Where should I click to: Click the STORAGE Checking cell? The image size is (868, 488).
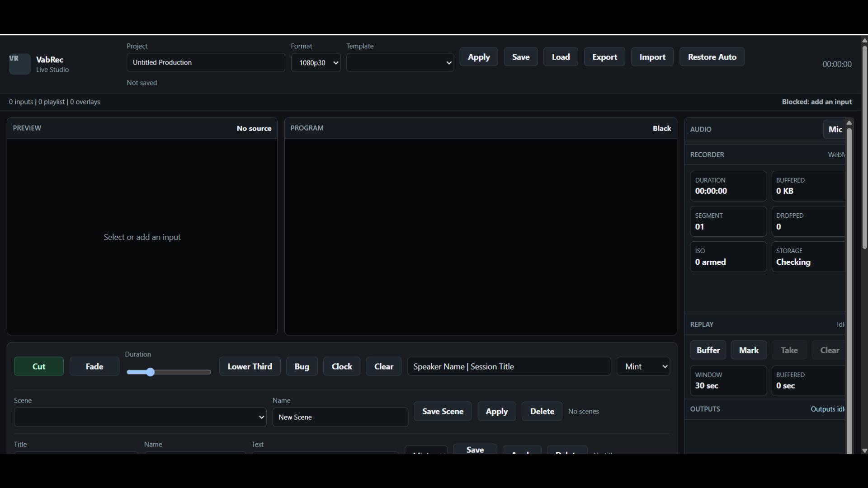[808, 257]
